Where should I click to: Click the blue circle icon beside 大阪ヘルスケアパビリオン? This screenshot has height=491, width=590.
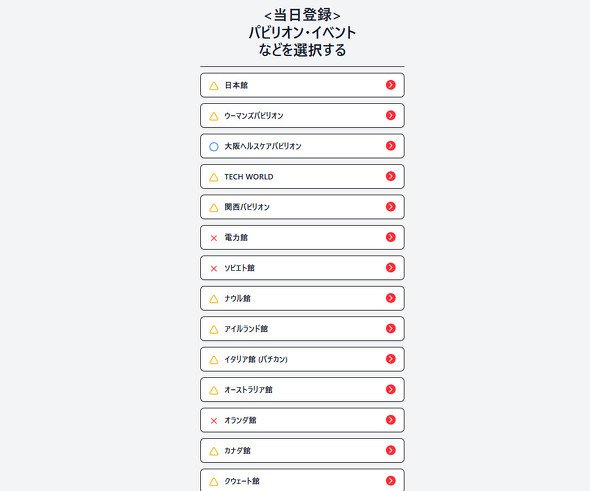point(214,146)
